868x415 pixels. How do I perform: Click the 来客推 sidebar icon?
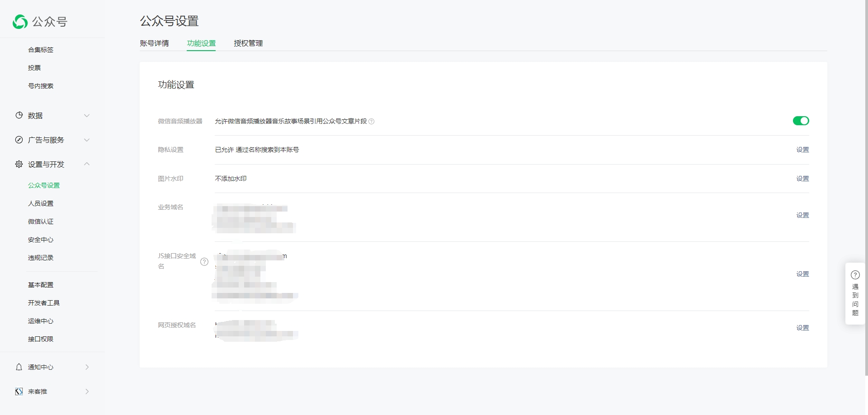(19, 391)
